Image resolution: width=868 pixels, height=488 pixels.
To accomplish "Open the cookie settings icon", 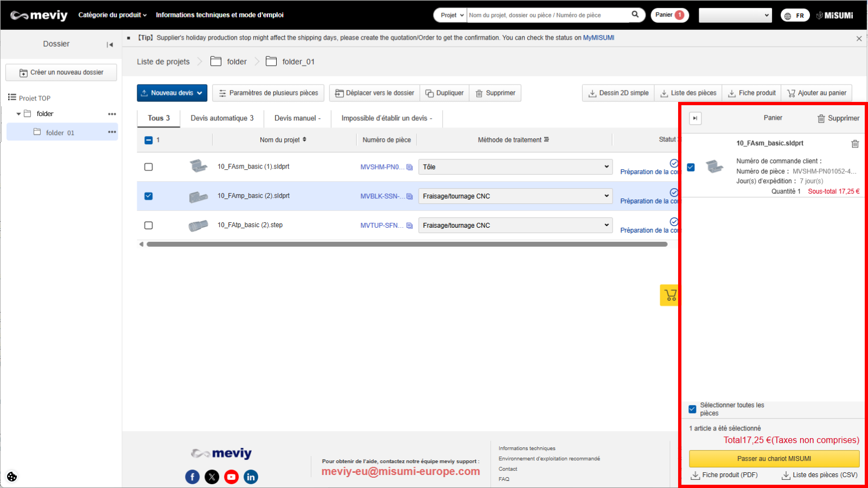I will [x=12, y=477].
